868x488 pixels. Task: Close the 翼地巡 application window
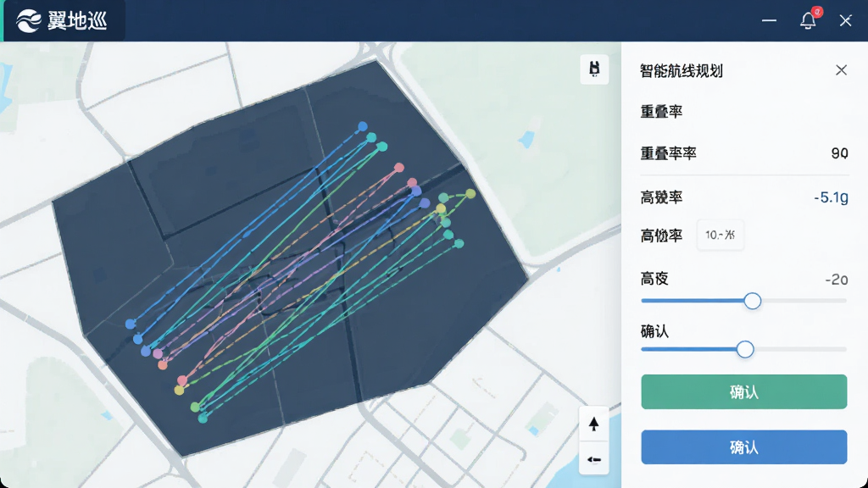tap(845, 20)
